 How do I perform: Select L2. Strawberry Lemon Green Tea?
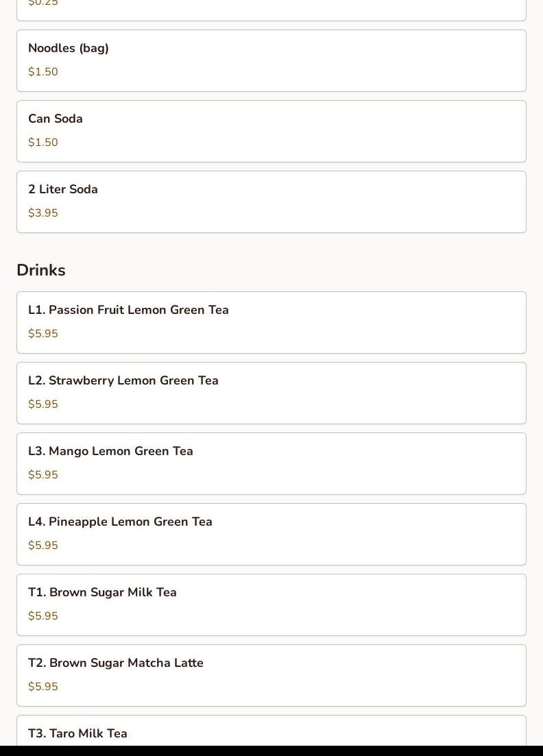(x=271, y=393)
